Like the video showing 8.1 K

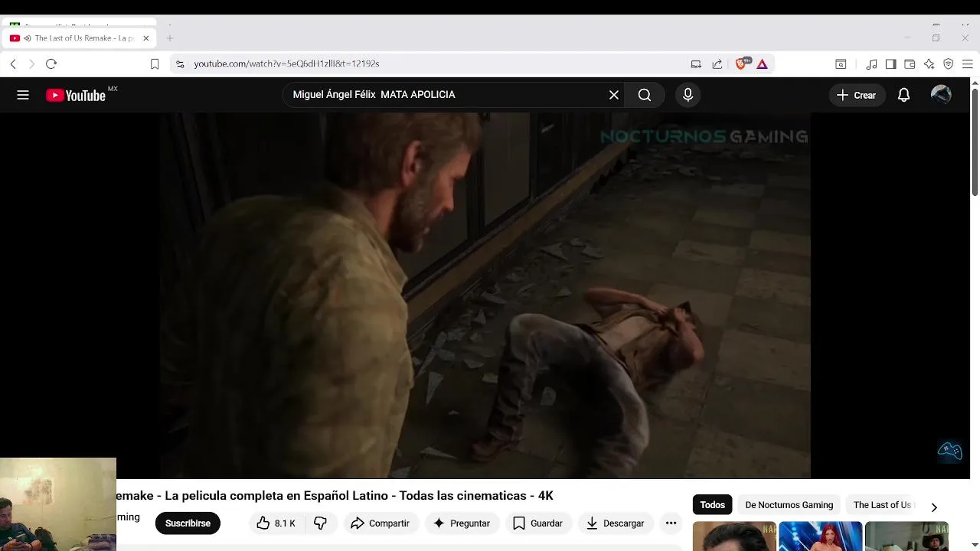click(276, 523)
